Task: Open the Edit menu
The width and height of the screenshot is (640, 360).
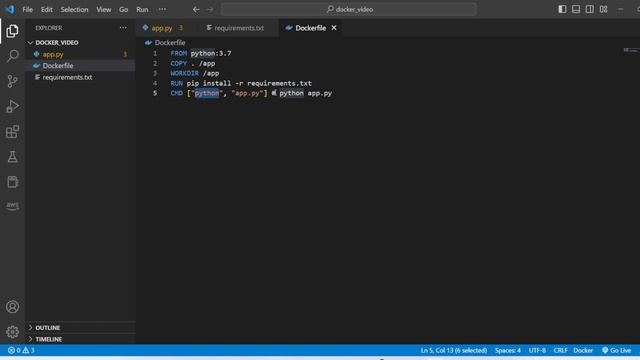Action: pos(47,9)
